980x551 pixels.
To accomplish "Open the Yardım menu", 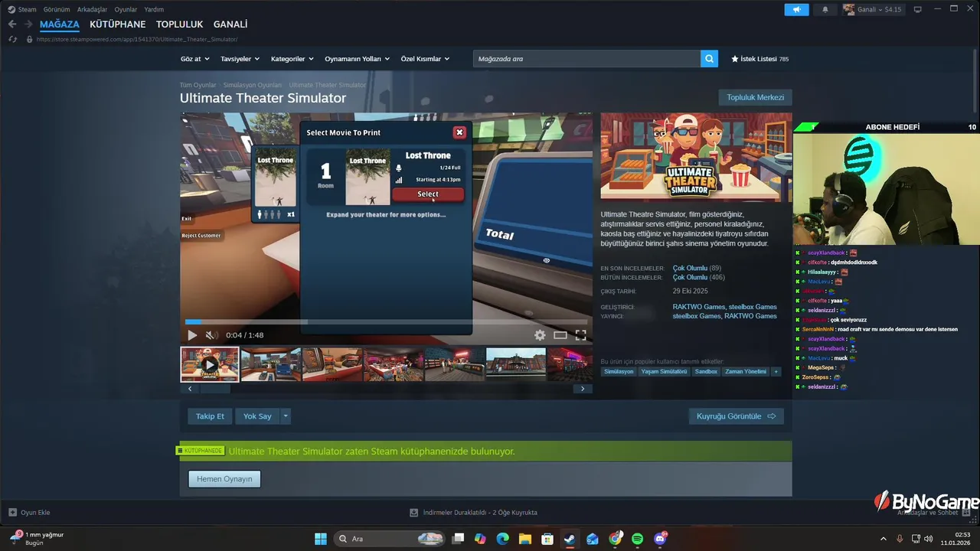I will tap(154, 9).
